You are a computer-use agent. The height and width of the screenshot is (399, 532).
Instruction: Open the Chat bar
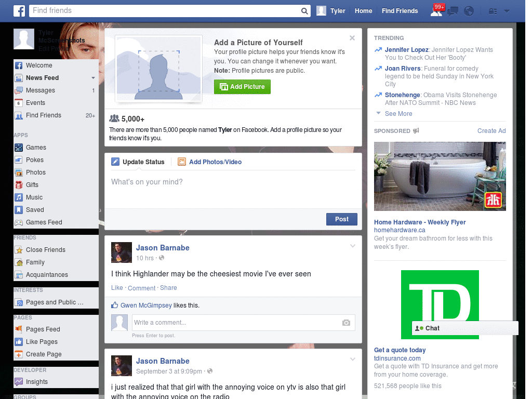465,328
